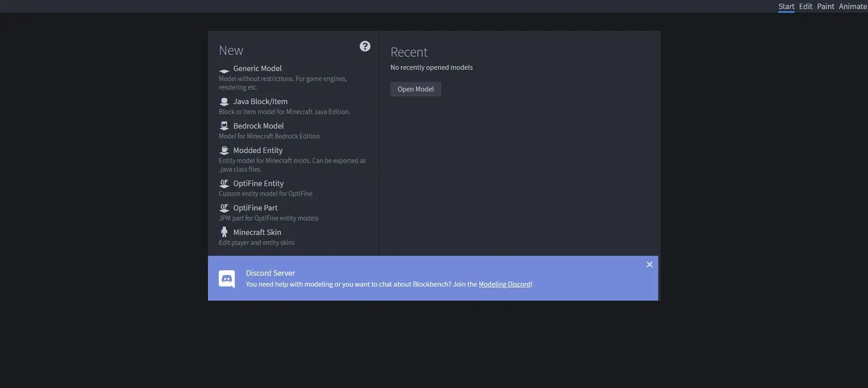The image size is (868, 388).
Task: Click 'Custom entity model for OptiFine' text
Action: coord(265,194)
